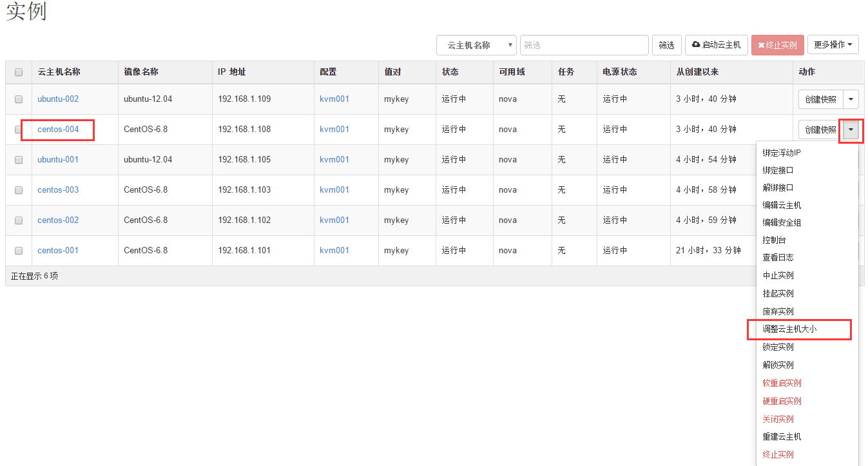
Task: Select 废弃实例 menu entry
Action: pos(807,311)
